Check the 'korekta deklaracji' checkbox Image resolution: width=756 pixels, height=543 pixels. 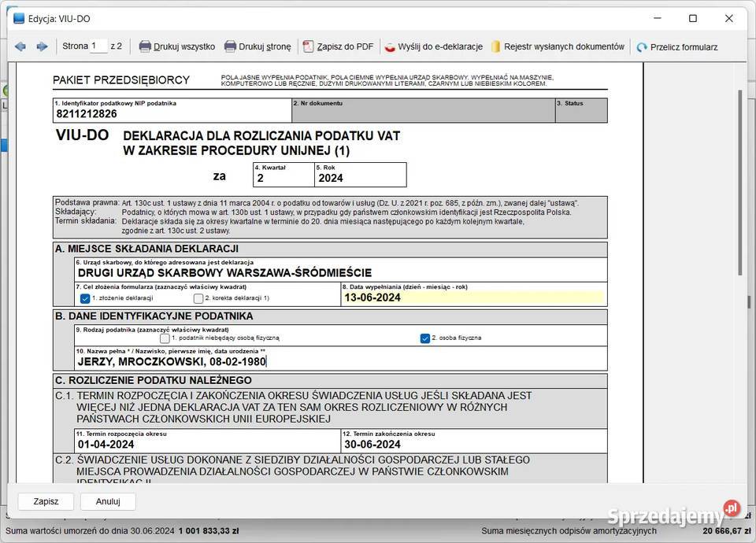198,298
